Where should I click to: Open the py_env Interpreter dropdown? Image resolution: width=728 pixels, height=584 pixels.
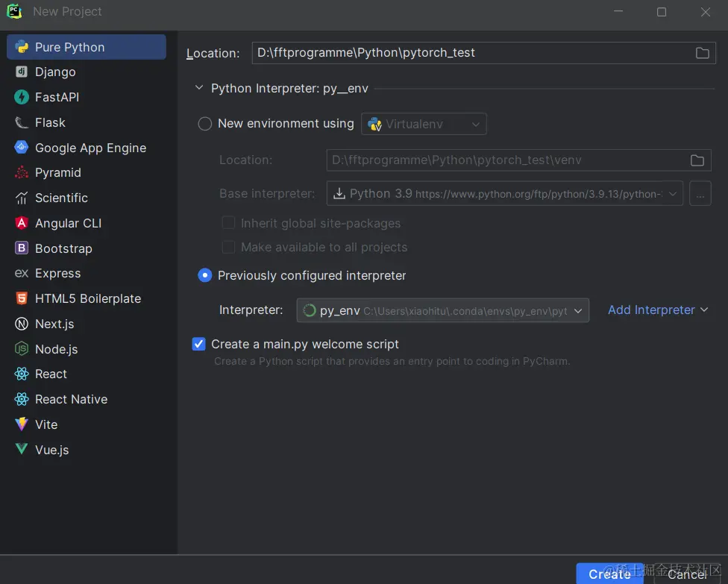click(x=443, y=310)
